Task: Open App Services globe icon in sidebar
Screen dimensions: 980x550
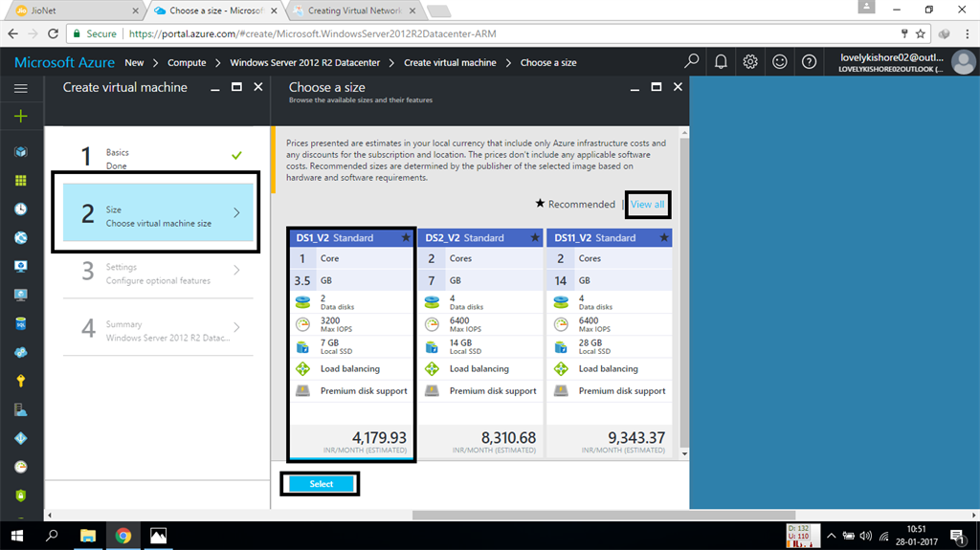Action: [x=21, y=237]
